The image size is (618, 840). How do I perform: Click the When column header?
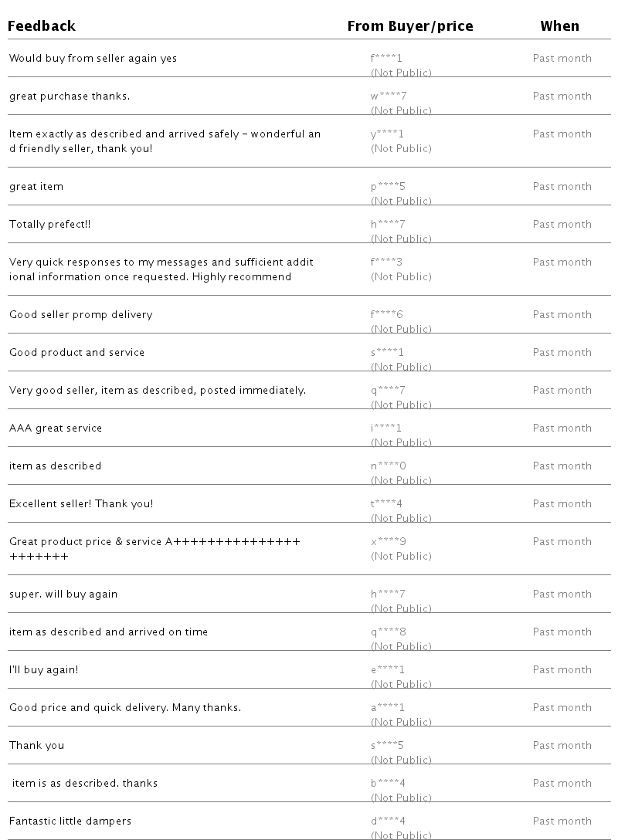point(559,26)
